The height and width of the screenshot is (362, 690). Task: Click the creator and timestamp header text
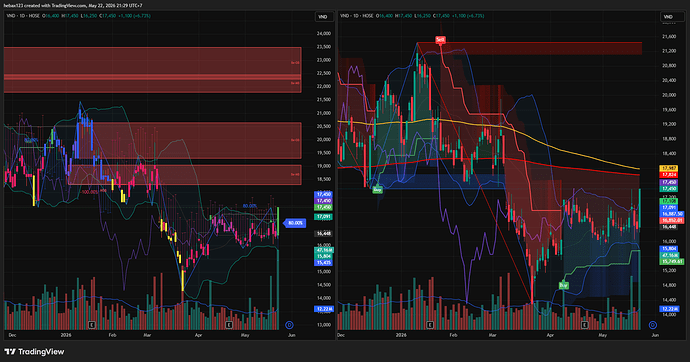coord(73,5)
